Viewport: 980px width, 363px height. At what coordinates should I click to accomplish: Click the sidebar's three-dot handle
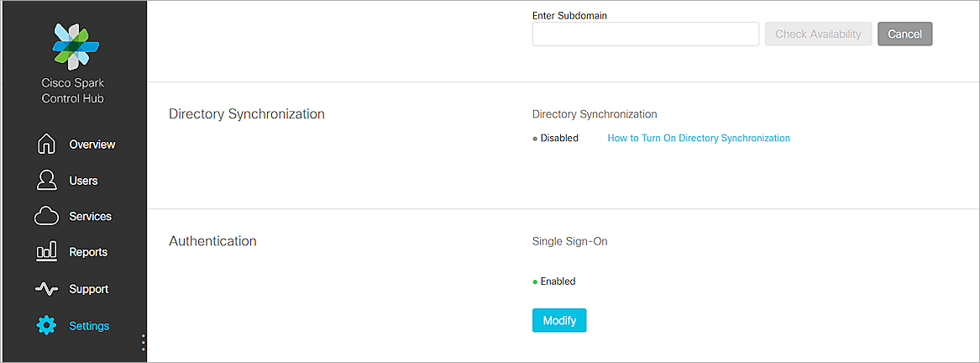click(144, 343)
